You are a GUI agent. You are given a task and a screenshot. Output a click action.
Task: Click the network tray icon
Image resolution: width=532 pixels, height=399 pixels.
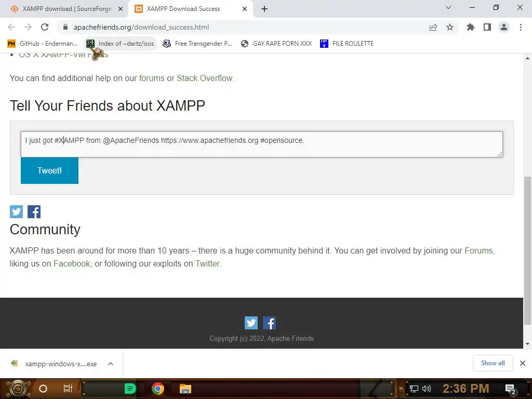[x=414, y=389]
